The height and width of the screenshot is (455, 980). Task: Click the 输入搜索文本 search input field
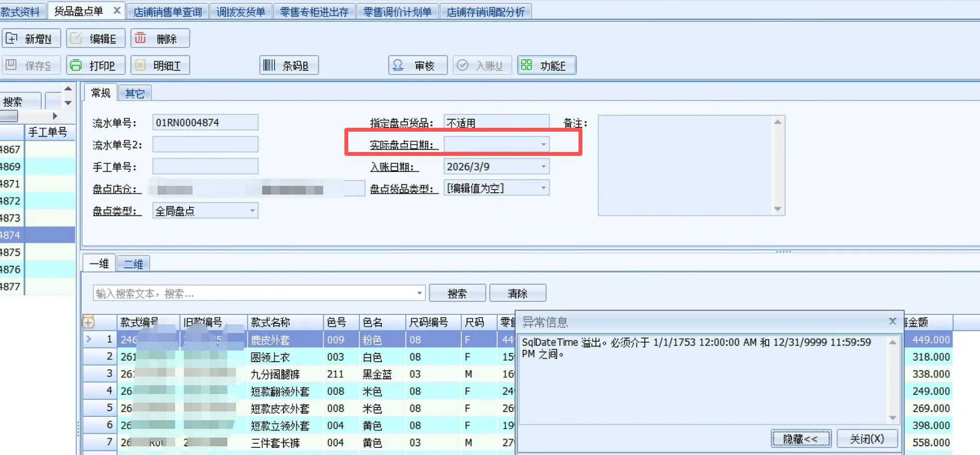pyautogui.click(x=254, y=293)
